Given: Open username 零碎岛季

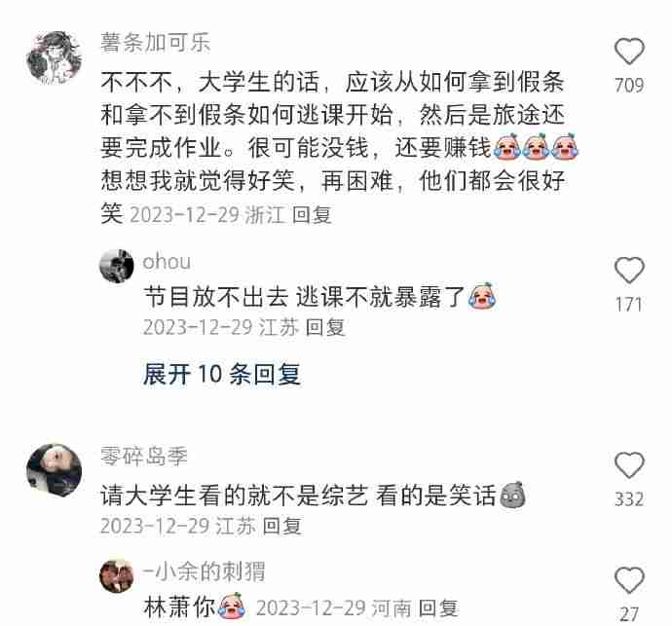Looking at the screenshot, I should [x=144, y=456].
